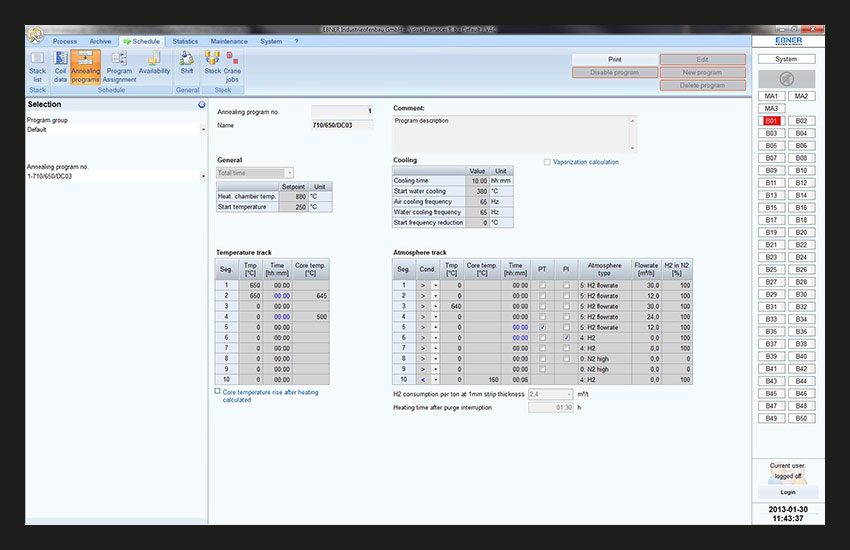Click the grey crossed-circle alarm button
This screenshot has width=850, height=550.
click(786, 79)
